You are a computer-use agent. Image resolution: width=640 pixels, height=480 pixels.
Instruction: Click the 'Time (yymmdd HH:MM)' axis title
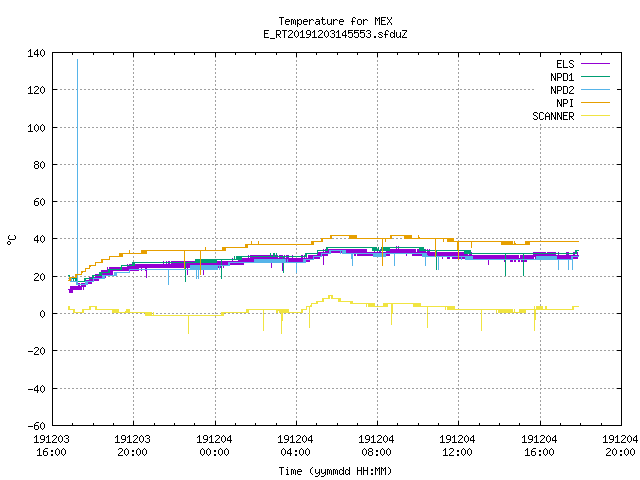335,471
